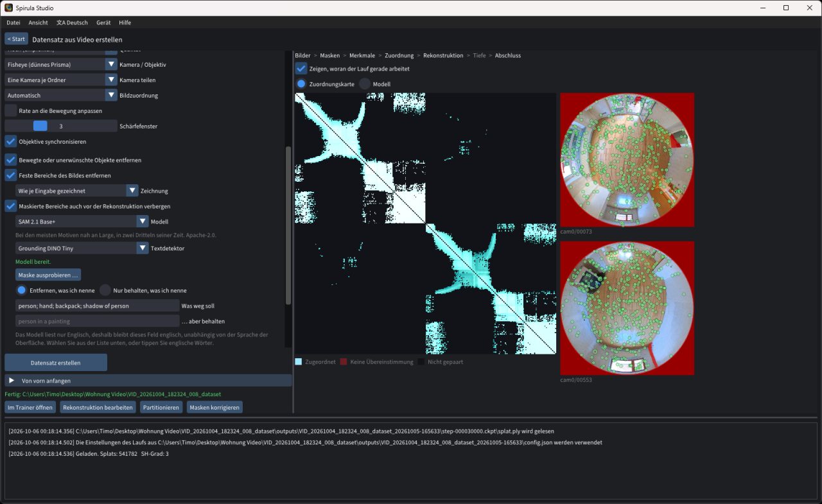Click the Spirula Studio app icon

coord(8,8)
